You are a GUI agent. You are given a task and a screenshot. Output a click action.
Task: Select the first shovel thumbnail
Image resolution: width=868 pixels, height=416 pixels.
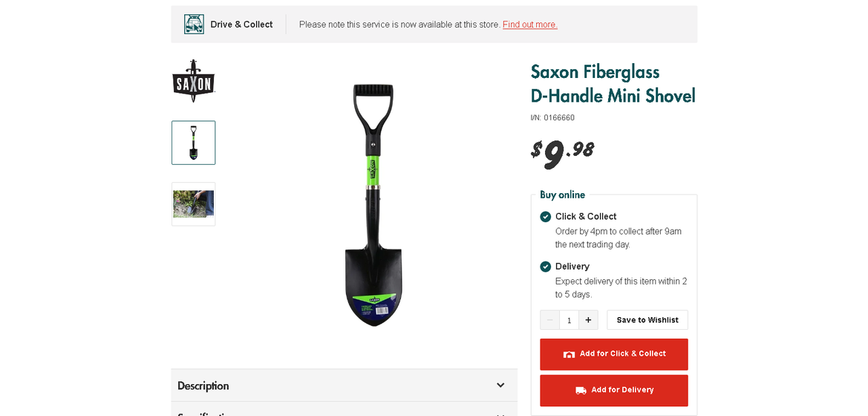[x=194, y=143]
